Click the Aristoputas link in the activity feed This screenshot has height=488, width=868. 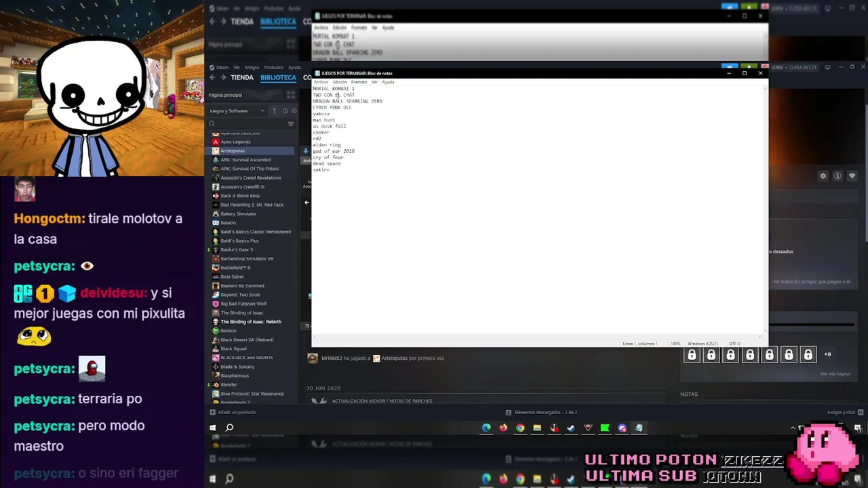(x=394, y=358)
